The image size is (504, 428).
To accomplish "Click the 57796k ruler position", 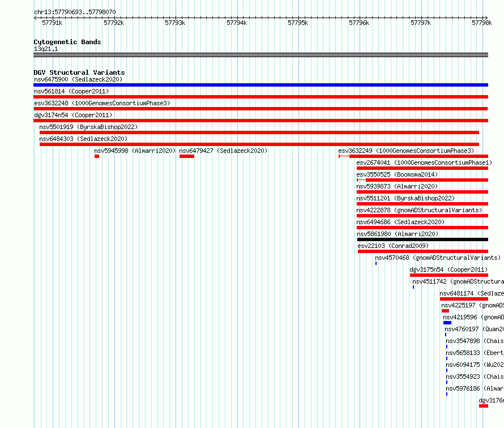I will point(360,23).
